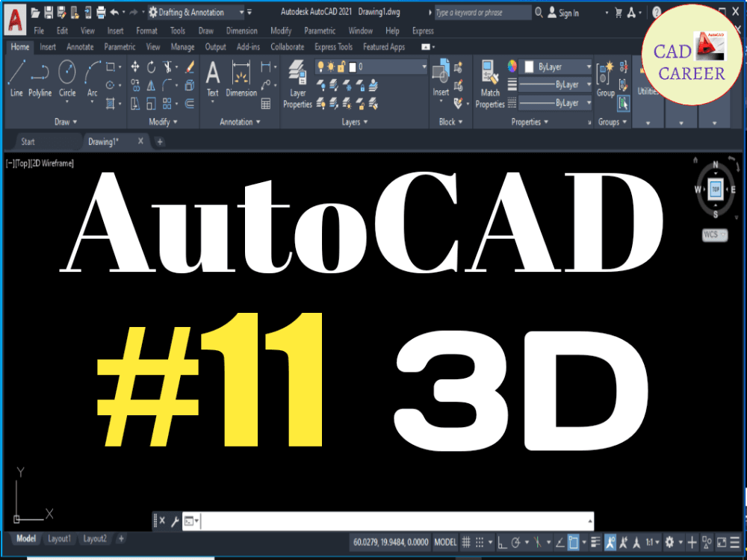This screenshot has width=747, height=560.
Task: Click the Erase tool icon
Action: click(x=190, y=67)
